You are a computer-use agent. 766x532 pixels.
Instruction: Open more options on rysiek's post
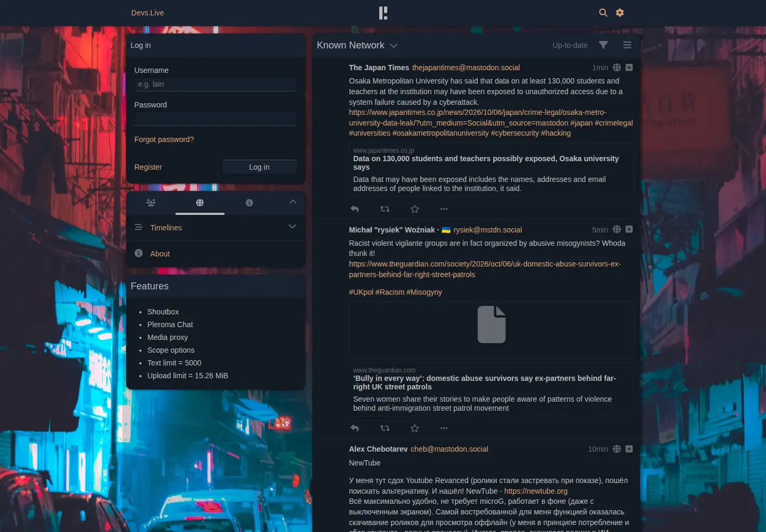(444, 428)
